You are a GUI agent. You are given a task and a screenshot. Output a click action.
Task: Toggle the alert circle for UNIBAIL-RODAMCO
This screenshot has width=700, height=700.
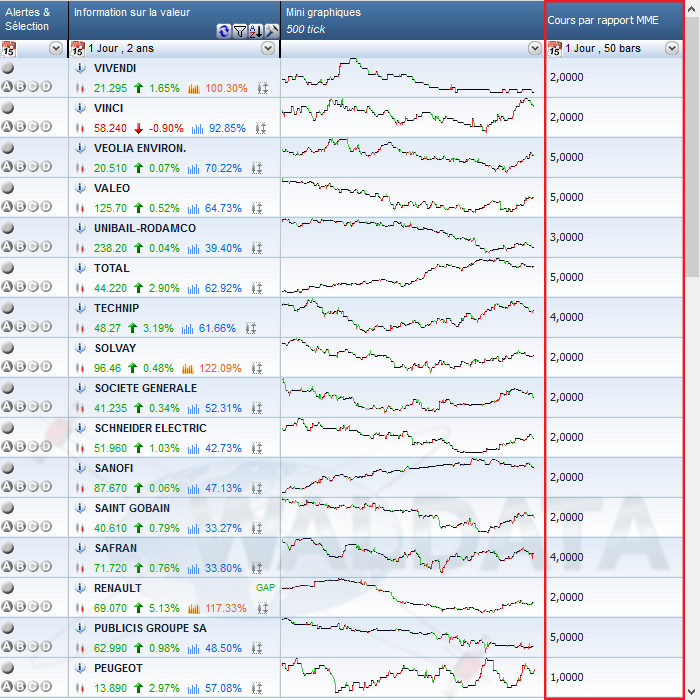point(8,228)
